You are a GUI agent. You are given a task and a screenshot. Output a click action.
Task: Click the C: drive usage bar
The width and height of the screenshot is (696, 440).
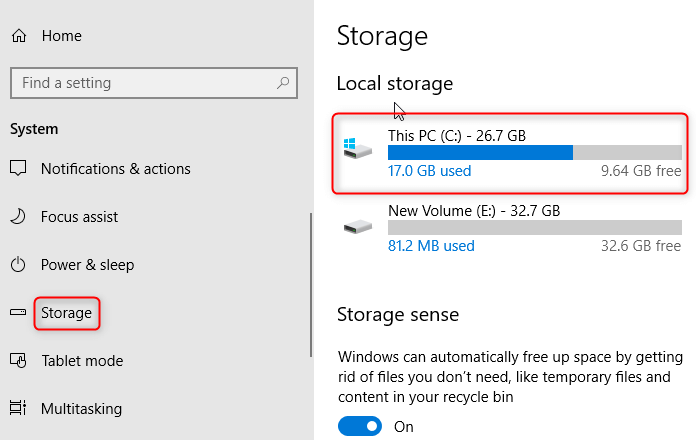pos(535,152)
